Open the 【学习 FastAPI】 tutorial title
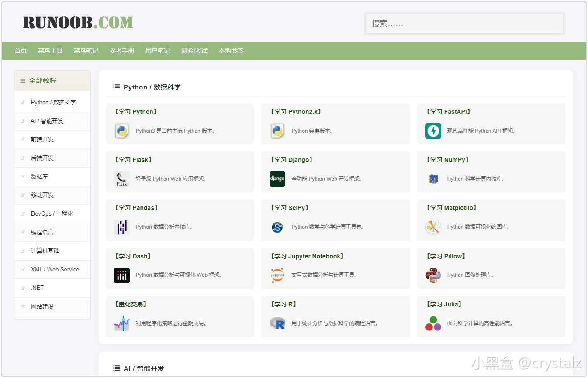 449,112
